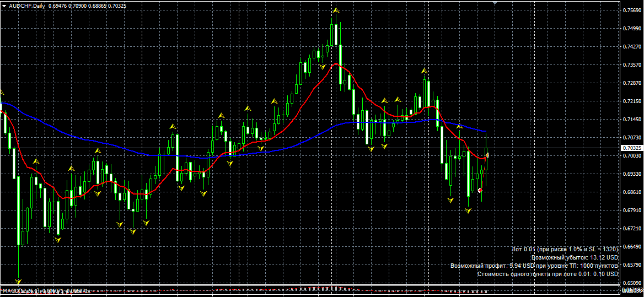The image size is (644, 297).
Task: Click the 0.71450 price scale label
Action: tap(632, 120)
